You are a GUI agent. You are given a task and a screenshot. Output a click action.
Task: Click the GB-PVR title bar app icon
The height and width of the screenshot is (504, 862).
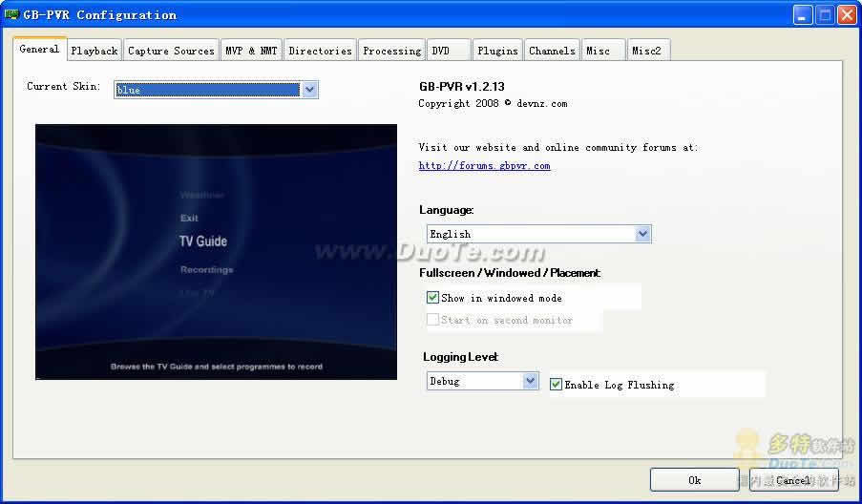pos(11,14)
